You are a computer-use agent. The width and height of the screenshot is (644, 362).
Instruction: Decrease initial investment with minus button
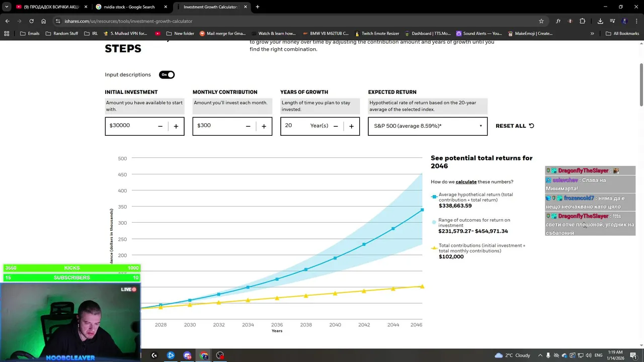coord(160,126)
